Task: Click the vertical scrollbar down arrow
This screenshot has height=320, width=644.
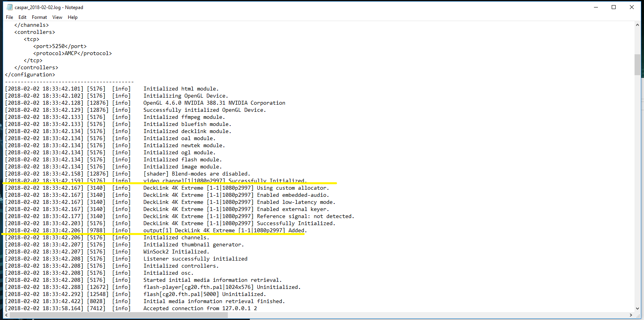Action: [x=637, y=309]
